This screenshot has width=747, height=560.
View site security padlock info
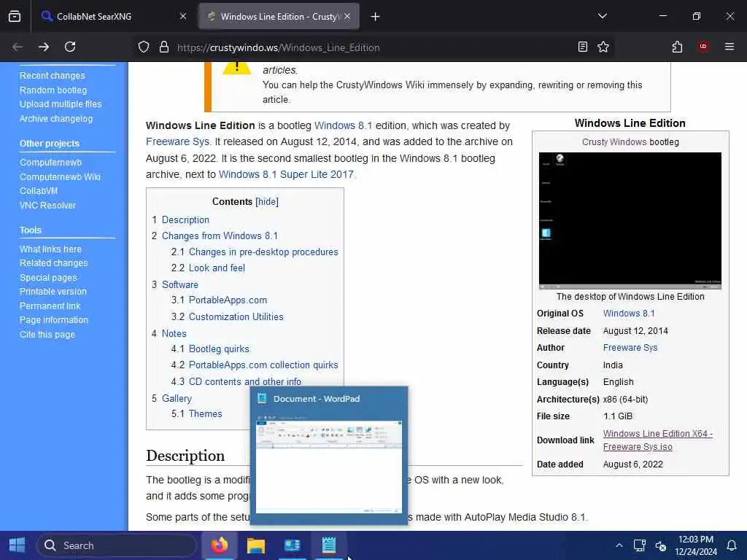pyautogui.click(x=164, y=47)
